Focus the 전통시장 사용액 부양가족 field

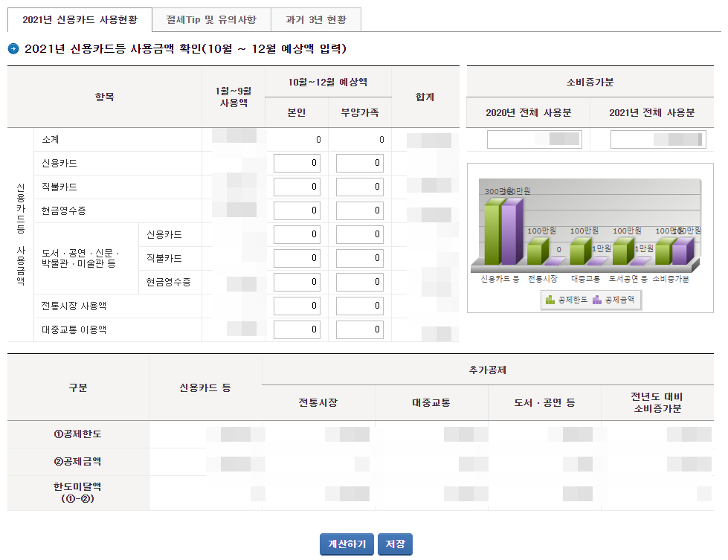pyautogui.click(x=360, y=306)
